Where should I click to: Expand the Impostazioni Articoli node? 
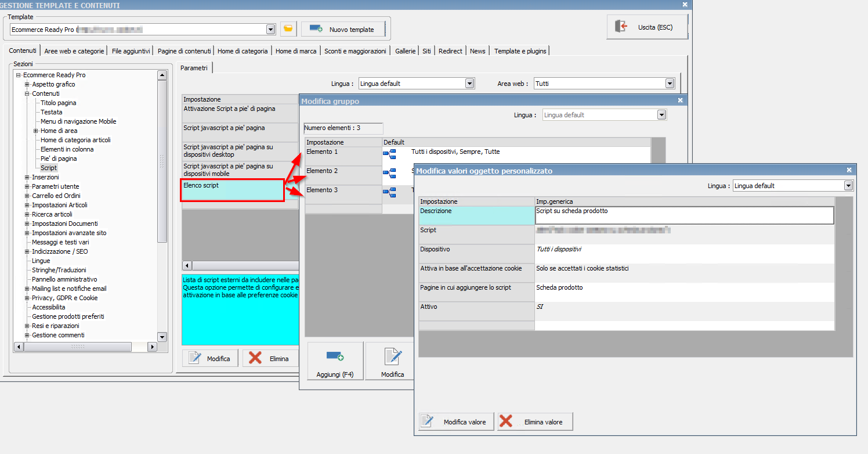27,205
